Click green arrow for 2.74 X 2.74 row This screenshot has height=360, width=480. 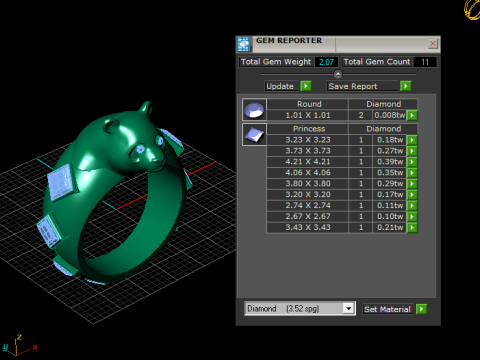pos(412,206)
